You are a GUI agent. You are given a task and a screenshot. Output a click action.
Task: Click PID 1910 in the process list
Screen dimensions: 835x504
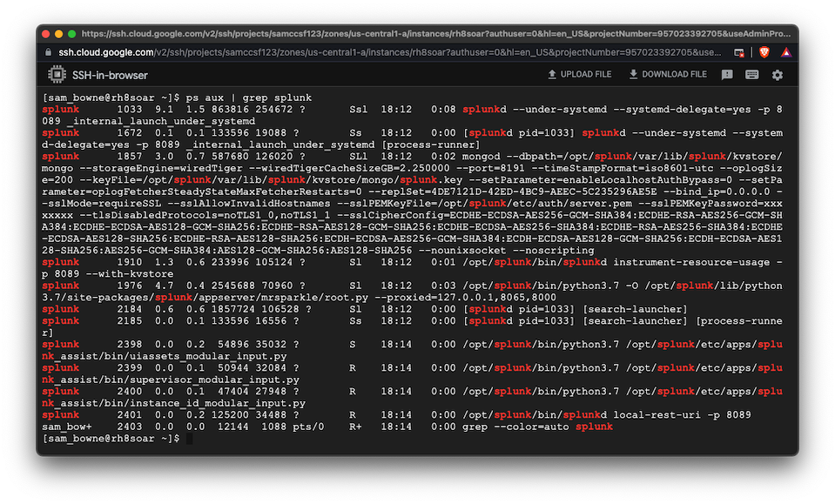130,262
